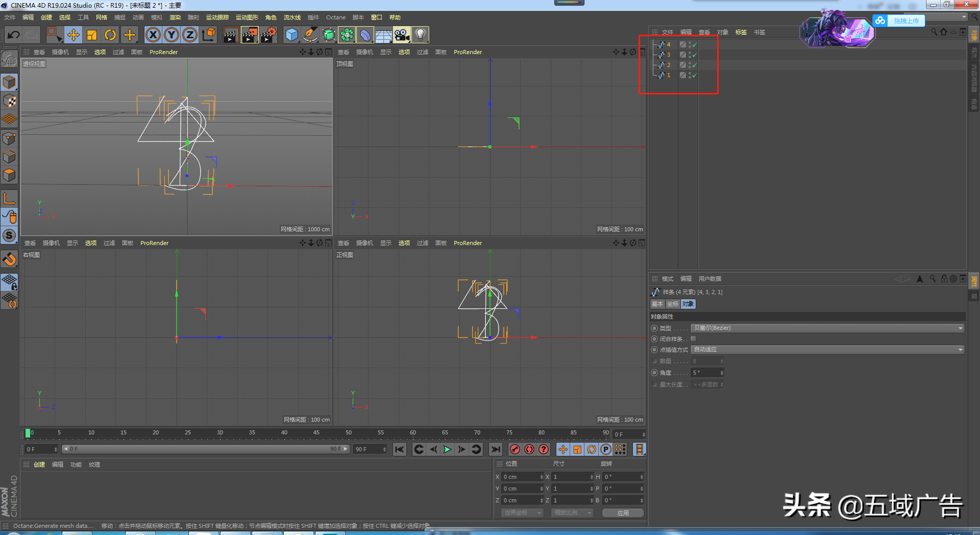Toggle visibility dots for spline 4
980x535 pixels.
pos(689,44)
